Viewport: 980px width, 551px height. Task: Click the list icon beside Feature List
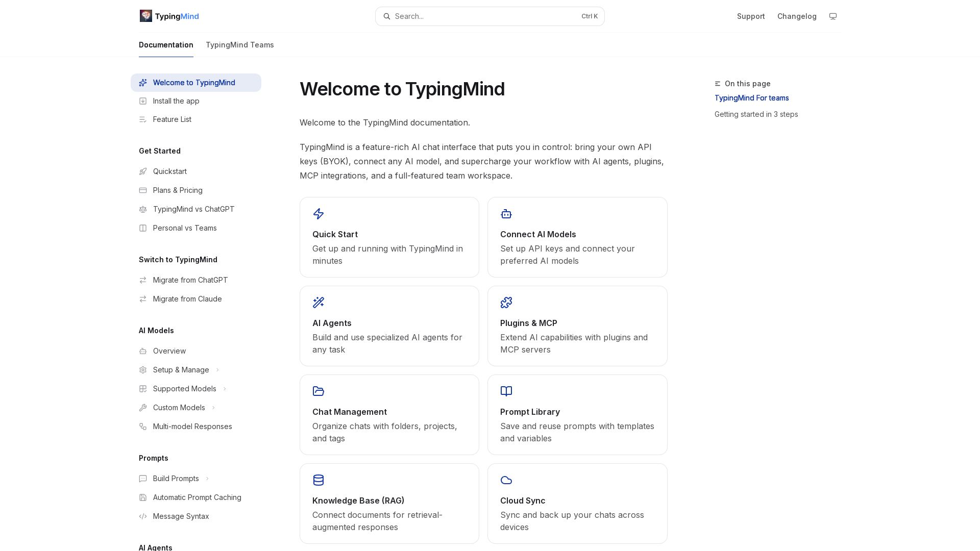point(143,119)
